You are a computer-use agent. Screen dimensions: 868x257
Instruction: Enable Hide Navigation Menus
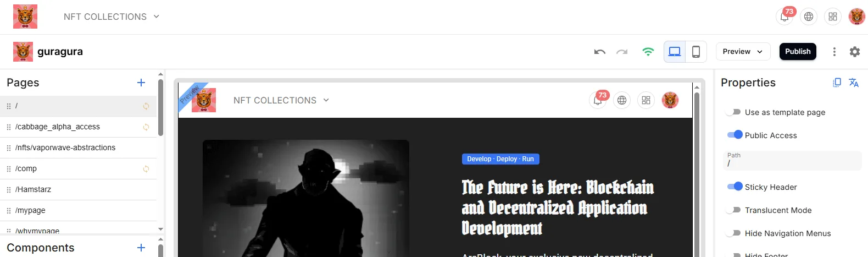pos(734,233)
